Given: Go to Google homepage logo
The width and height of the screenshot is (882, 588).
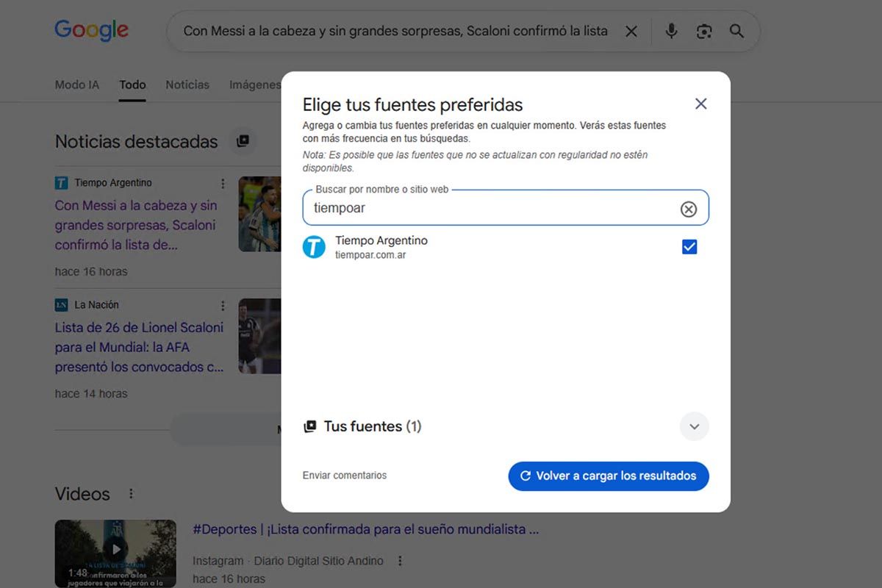Looking at the screenshot, I should coord(92,30).
